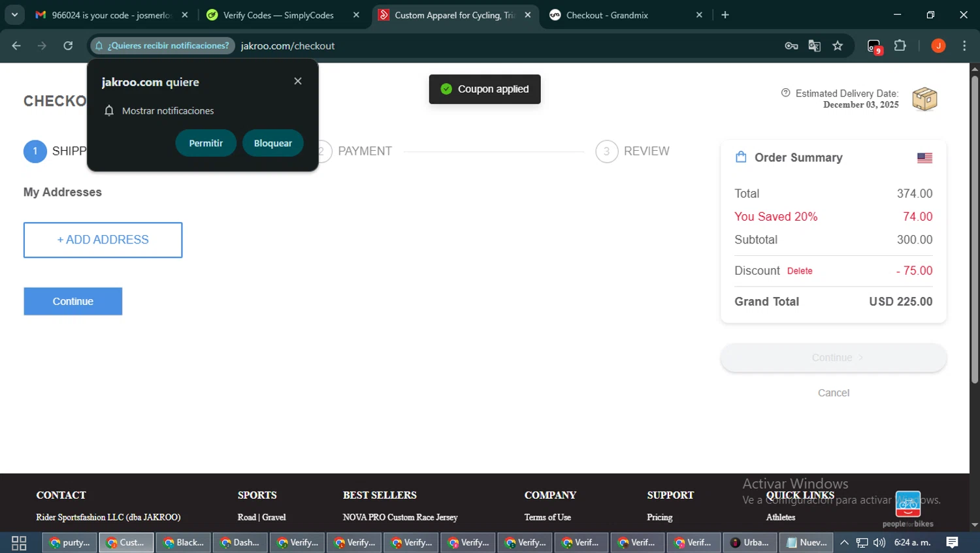The width and height of the screenshot is (980, 553).
Task: Open the translate page icon
Action: point(815,46)
